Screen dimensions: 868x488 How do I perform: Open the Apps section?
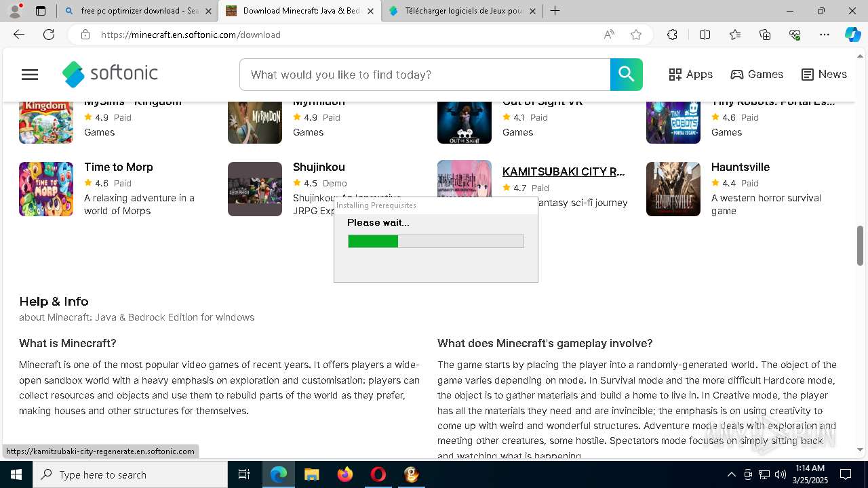[690, 75]
